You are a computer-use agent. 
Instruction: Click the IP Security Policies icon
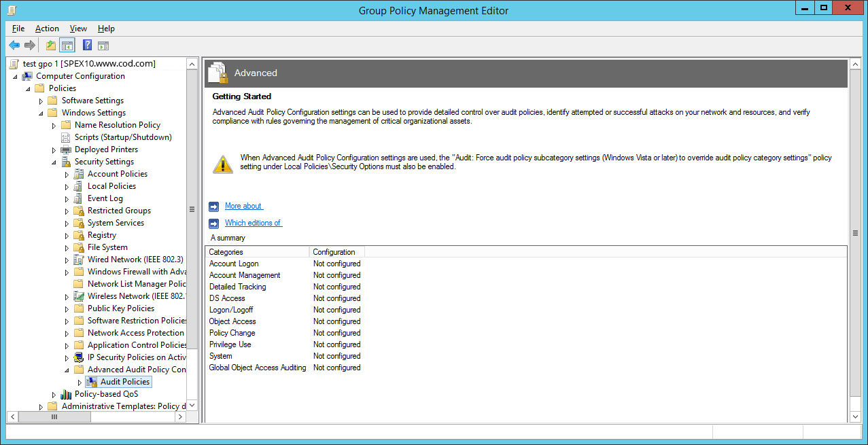point(79,357)
